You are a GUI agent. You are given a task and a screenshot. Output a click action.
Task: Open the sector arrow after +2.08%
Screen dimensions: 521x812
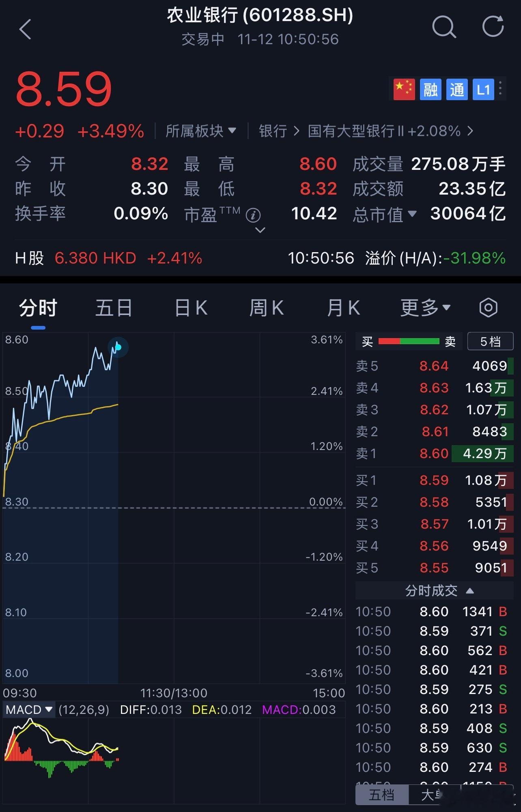point(470,131)
